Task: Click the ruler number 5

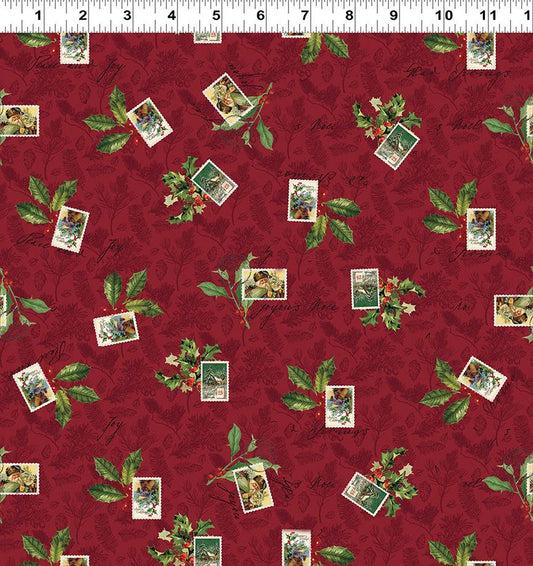Action: click(216, 16)
